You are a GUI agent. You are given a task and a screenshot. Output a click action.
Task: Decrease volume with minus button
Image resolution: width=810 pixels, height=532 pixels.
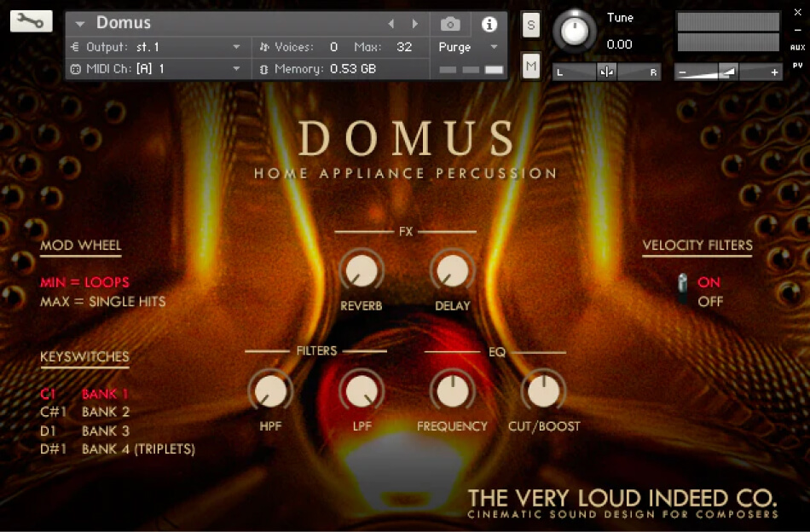(x=682, y=72)
